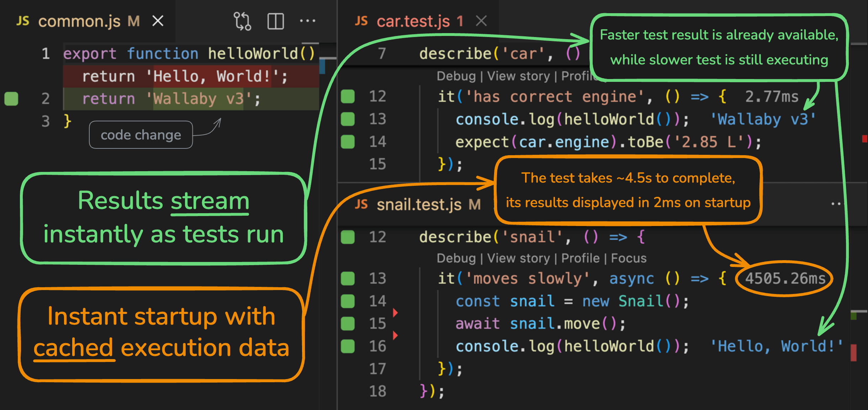This screenshot has height=410, width=868.
Task: Click Debug code lens above 'has correct engine'
Action: [456, 76]
